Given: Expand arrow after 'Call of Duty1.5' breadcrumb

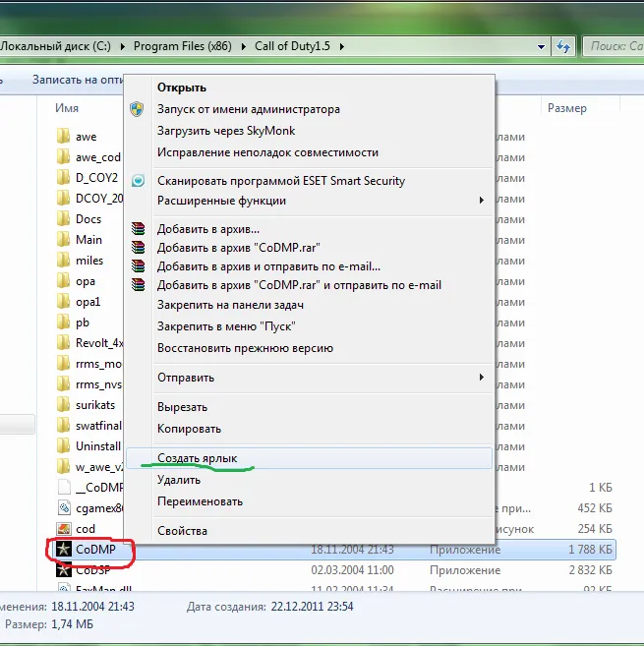Looking at the screenshot, I should pos(342,46).
